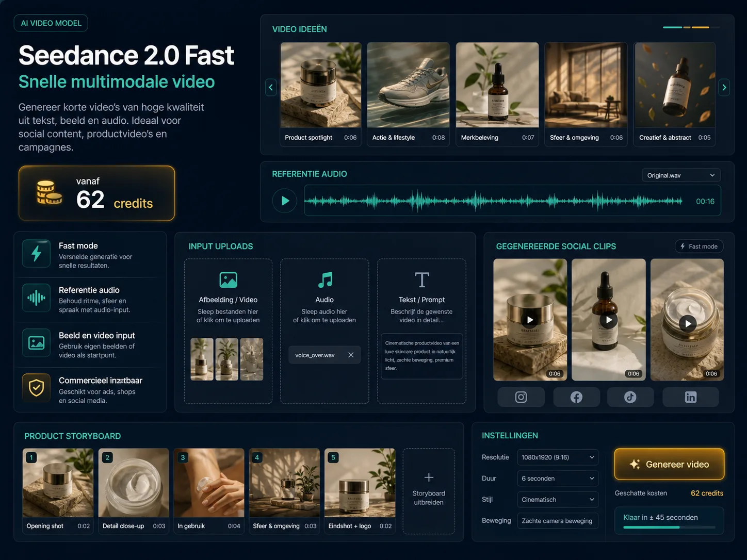
Task: Select storyboard frame 3 In gebruik
Action: click(209, 491)
